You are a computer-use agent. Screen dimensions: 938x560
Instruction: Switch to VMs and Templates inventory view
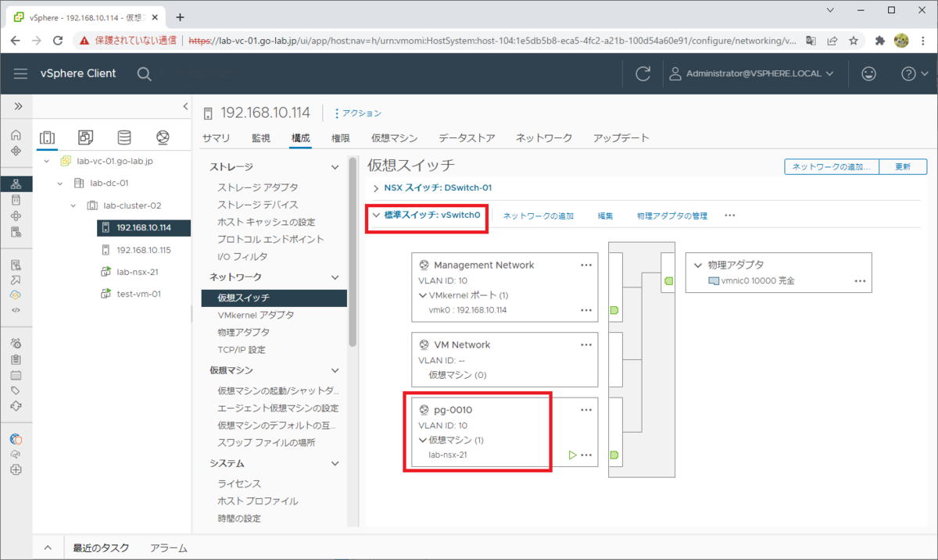click(x=86, y=137)
